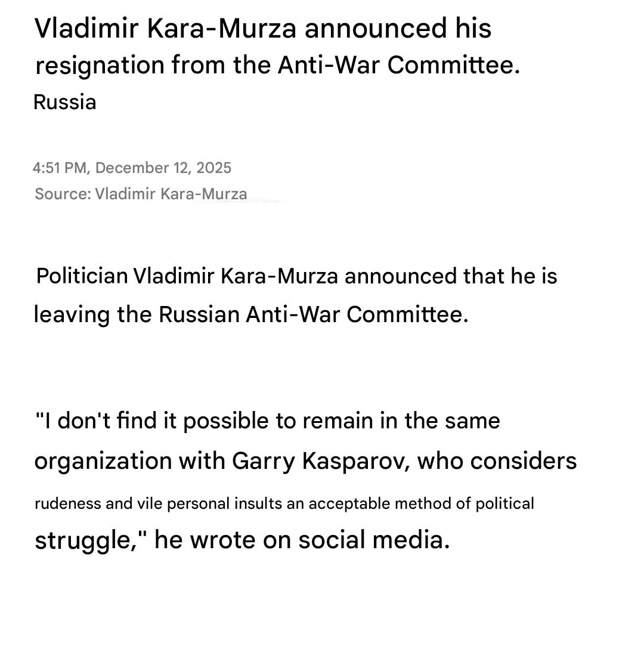Click "Vladimir Kara-Murza" in the headline

tap(165, 28)
